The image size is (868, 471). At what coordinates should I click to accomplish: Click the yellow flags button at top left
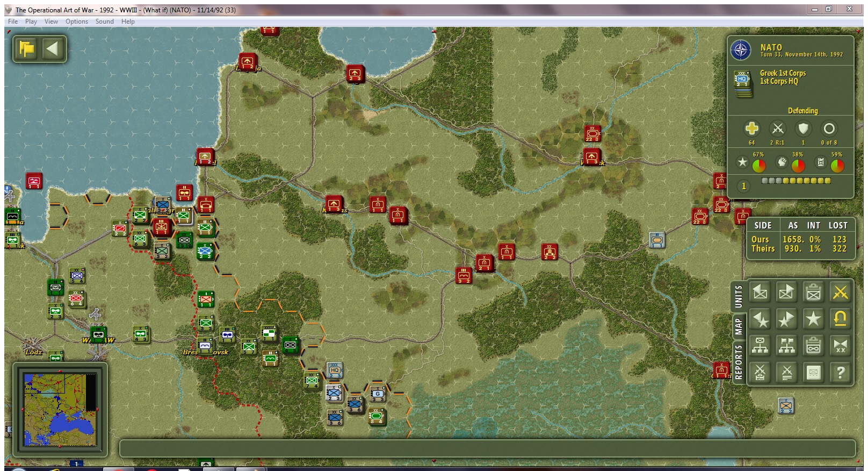26,49
